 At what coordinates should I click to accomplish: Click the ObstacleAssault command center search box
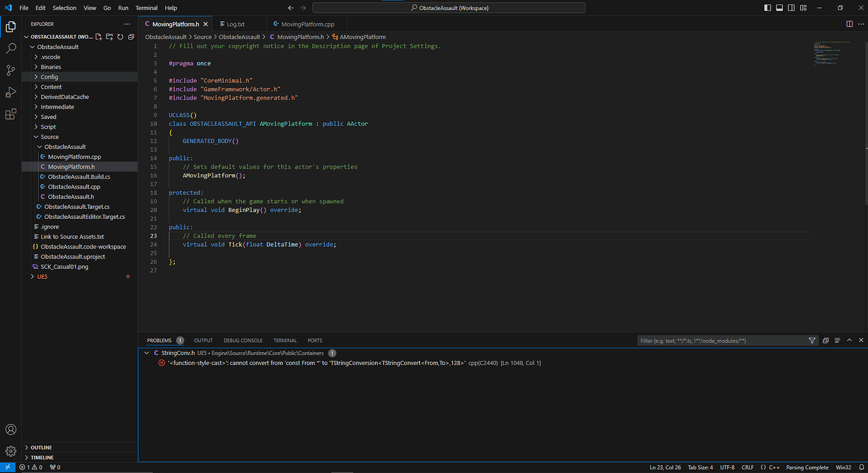(448, 8)
